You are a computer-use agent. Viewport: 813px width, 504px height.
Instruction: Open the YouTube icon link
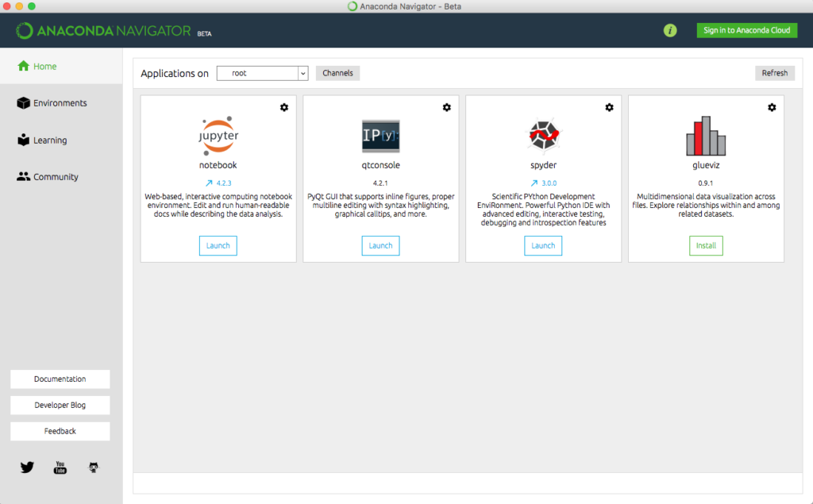click(x=60, y=467)
